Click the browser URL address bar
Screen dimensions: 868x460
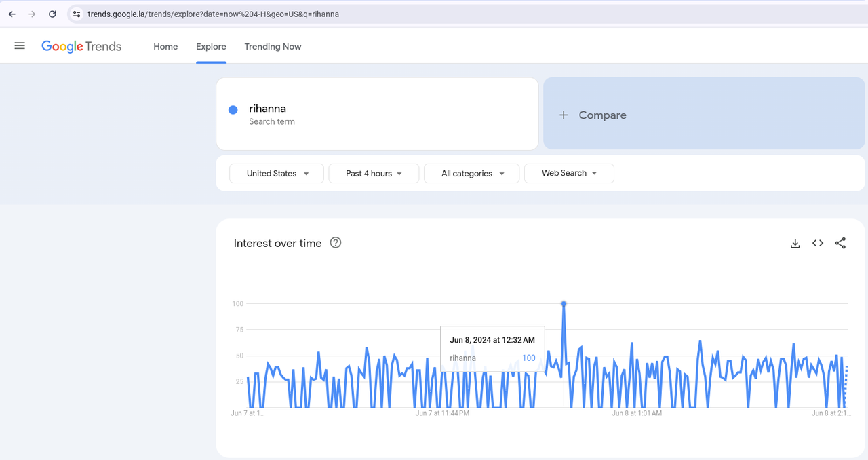[468, 14]
